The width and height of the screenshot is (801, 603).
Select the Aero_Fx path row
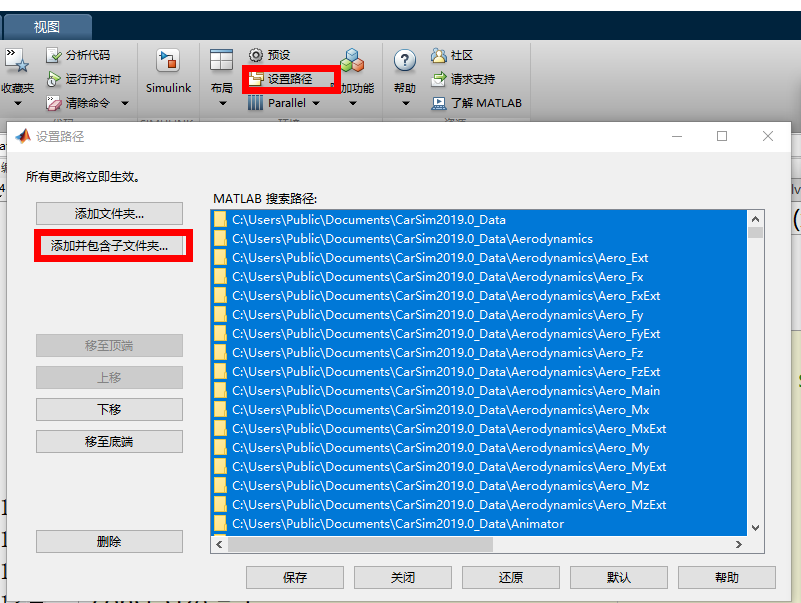pyautogui.click(x=479, y=276)
